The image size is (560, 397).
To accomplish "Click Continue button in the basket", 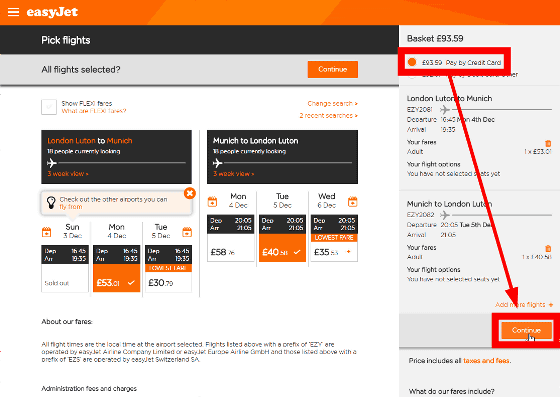I will tap(526, 330).
